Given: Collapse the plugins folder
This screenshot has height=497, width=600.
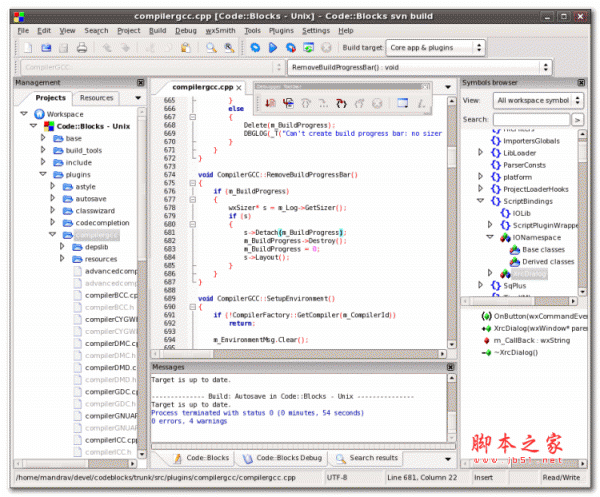Looking at the screenshot, I should [43, 174].
